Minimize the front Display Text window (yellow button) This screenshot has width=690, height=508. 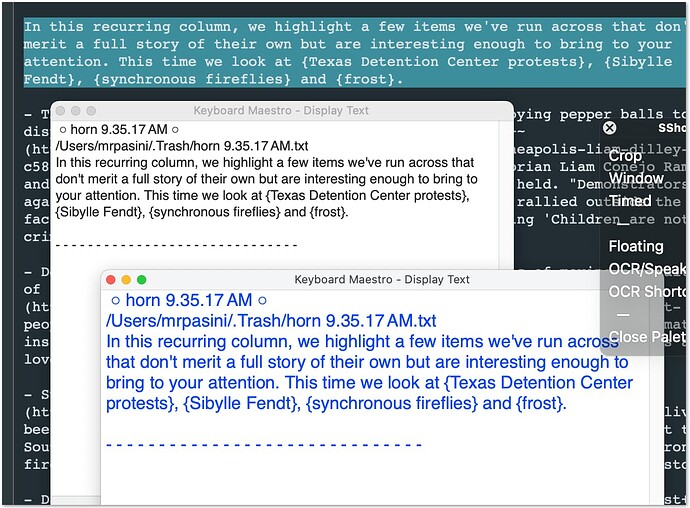[126, 280]
